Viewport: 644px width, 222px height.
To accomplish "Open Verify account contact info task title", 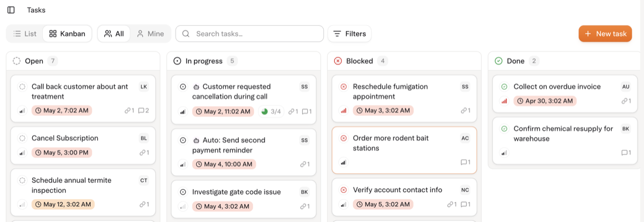I will click(398, 190).
